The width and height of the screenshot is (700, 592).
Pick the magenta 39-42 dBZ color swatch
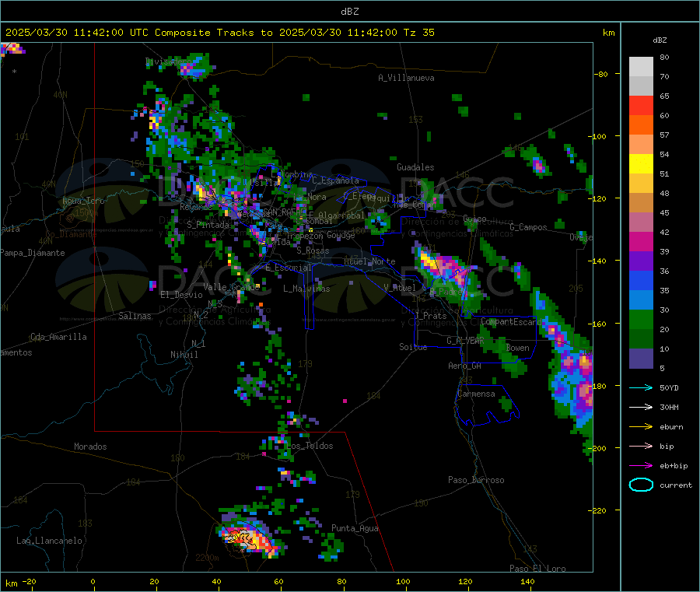pos(641,241)
